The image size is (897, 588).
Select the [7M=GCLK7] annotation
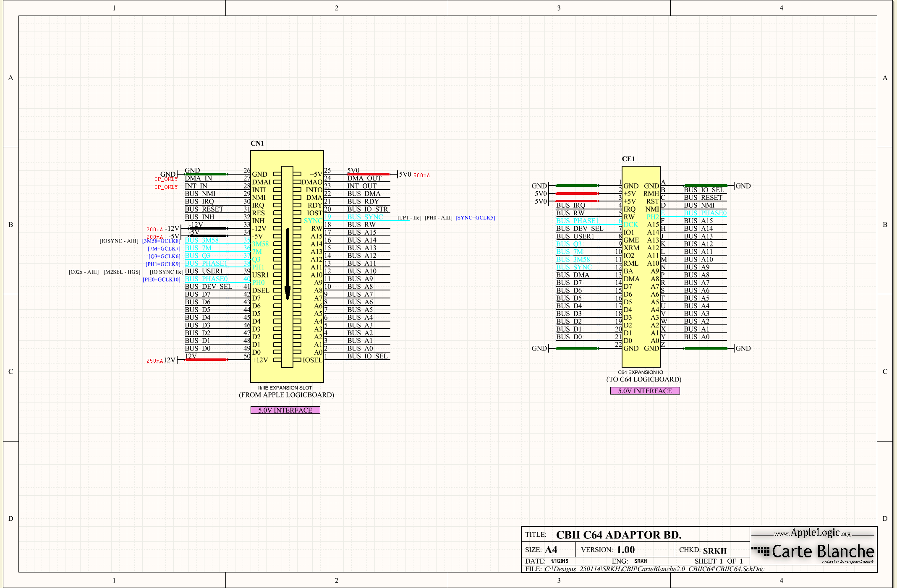tap(164, 248)
